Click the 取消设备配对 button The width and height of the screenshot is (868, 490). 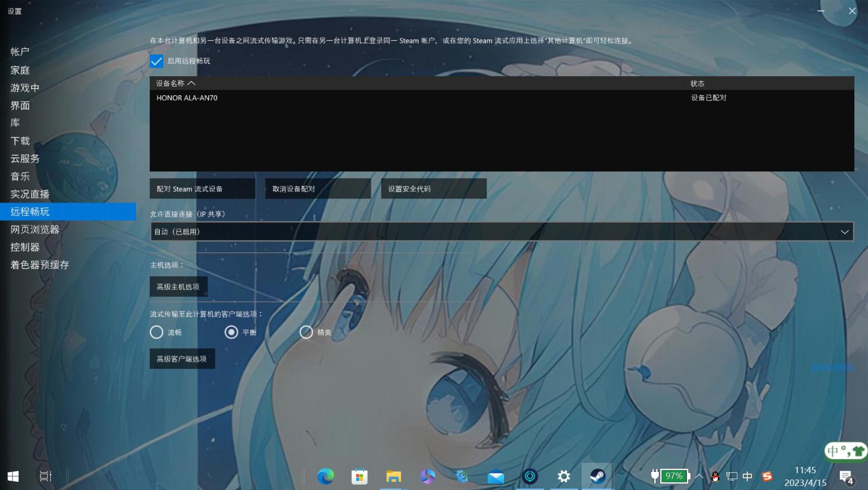click(x=318, y=189)
